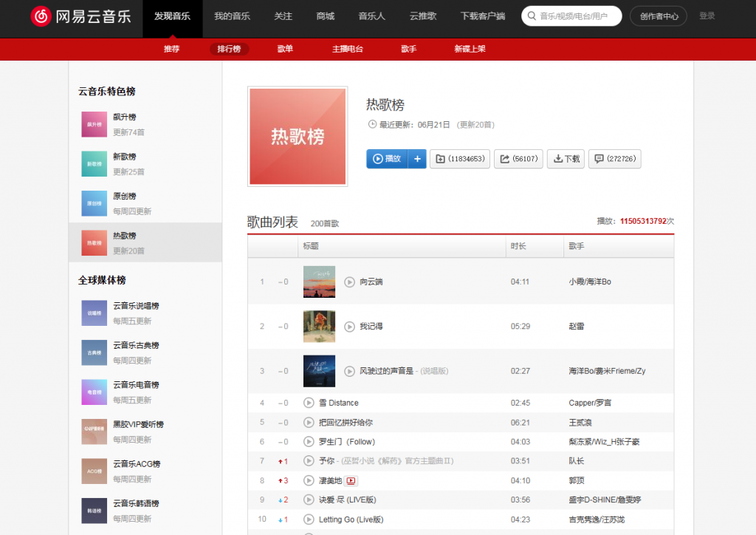Select the 主播电台 sub-navigation item
756x535 pixels.
pyautogui.click(x=348, y=49)
